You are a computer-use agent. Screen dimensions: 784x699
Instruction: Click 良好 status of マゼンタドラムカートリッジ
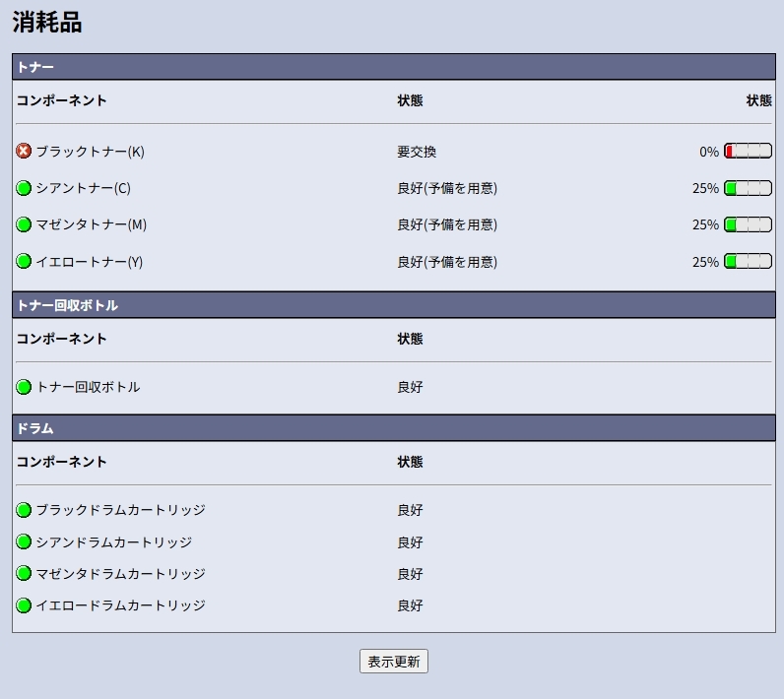click(x=410, y=574)
